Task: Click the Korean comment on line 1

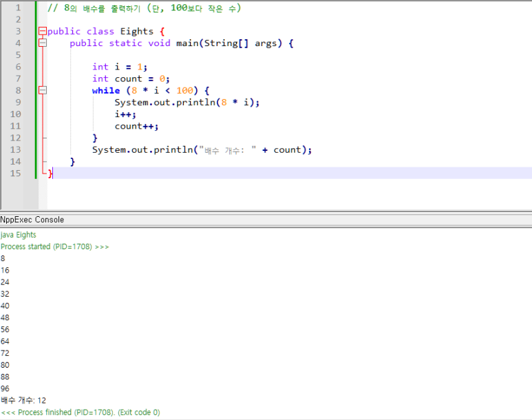Action: tap(145, 8)
